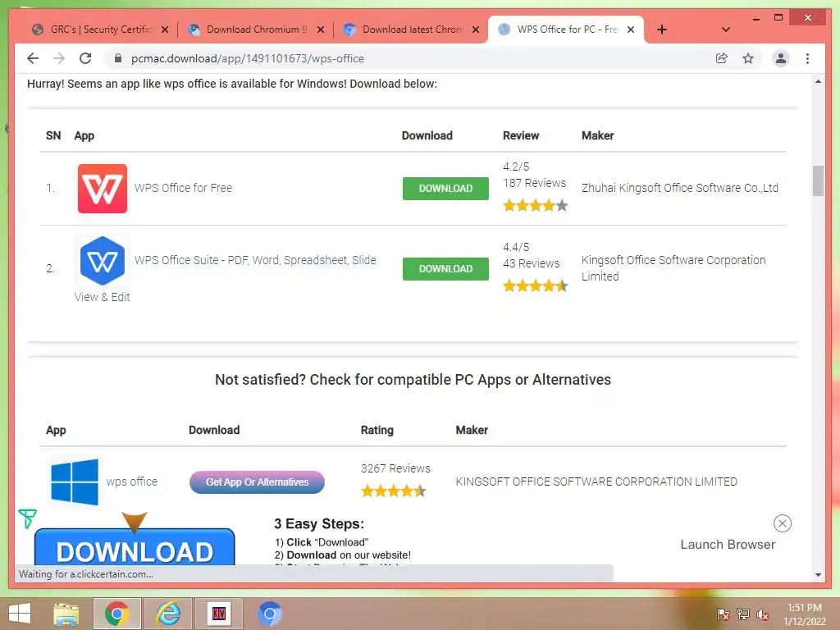The height and width of the screenshot is (630, 840).
Task: Select the WPS Office for PC tab
Action: tap(566, 30)
